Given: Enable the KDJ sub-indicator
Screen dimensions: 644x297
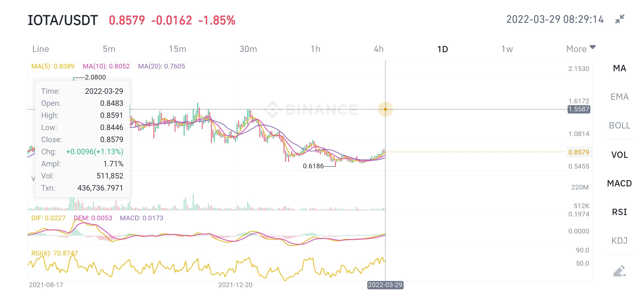Looking at the screenshot, I should 620,241.
